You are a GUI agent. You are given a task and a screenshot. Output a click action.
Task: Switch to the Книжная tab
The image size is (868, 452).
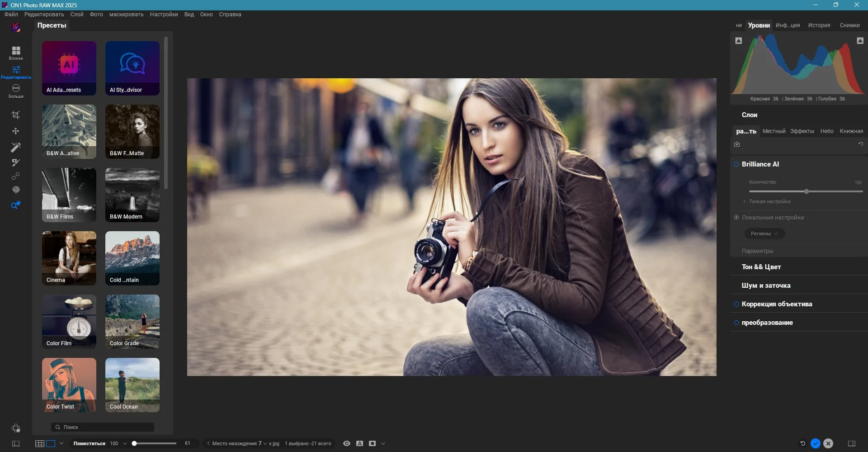pyautogui.click(x=851, y=131)
